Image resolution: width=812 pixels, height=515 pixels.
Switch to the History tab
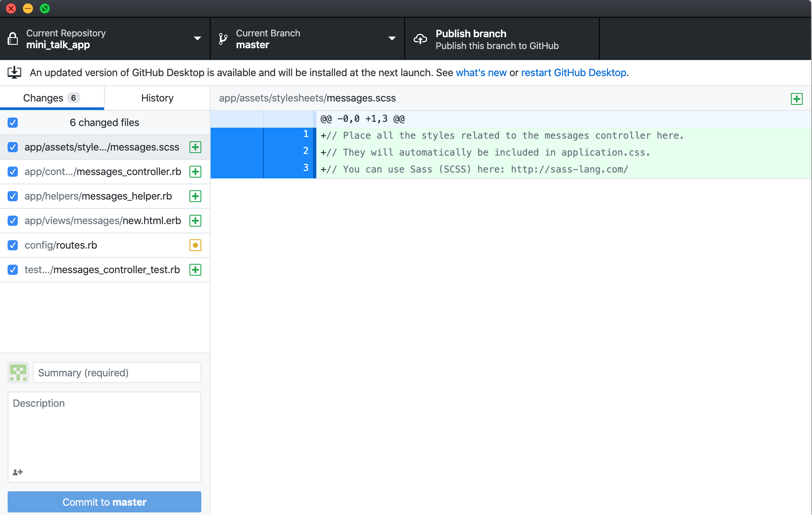(x=157, y=98)
